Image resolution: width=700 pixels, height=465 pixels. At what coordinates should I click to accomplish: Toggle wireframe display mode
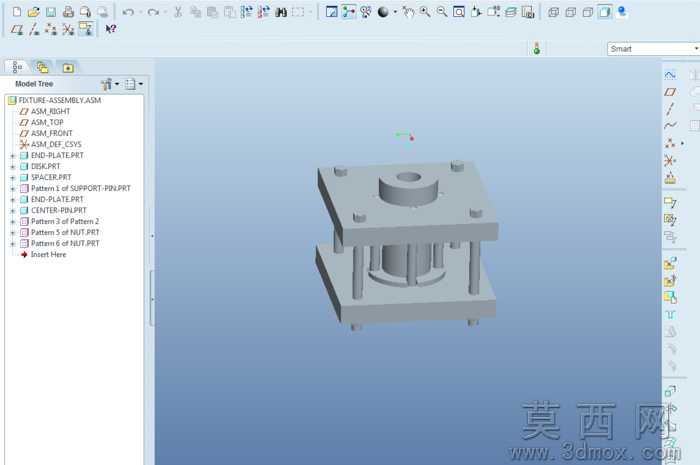pyautogui.click(x=554, y=12)
